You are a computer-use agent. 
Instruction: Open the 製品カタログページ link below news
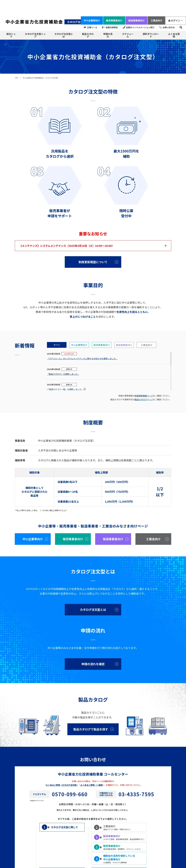click(x=144, y=399)
